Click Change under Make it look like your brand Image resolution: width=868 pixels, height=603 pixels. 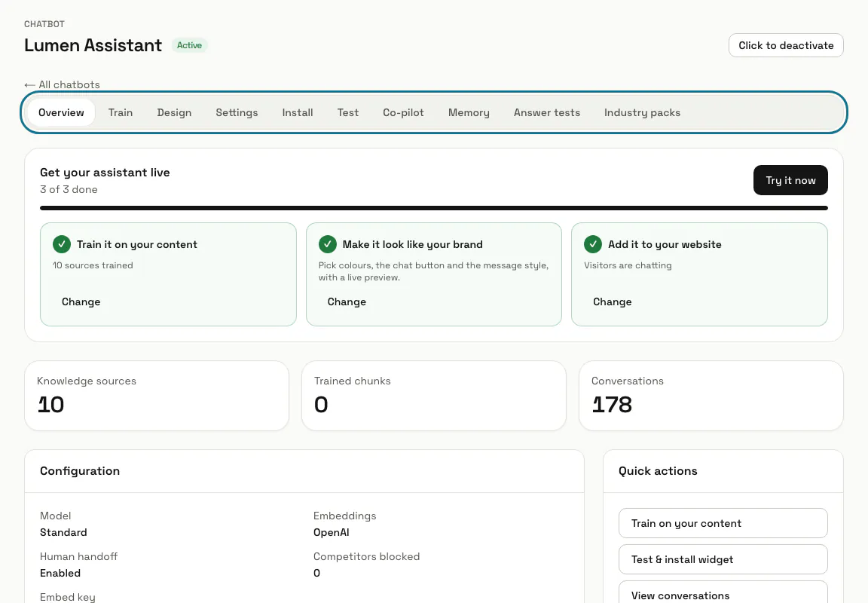pos(347,301)
